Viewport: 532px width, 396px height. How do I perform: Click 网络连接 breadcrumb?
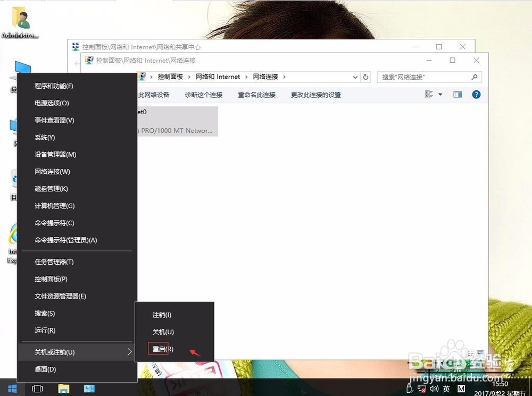[265, 77]
